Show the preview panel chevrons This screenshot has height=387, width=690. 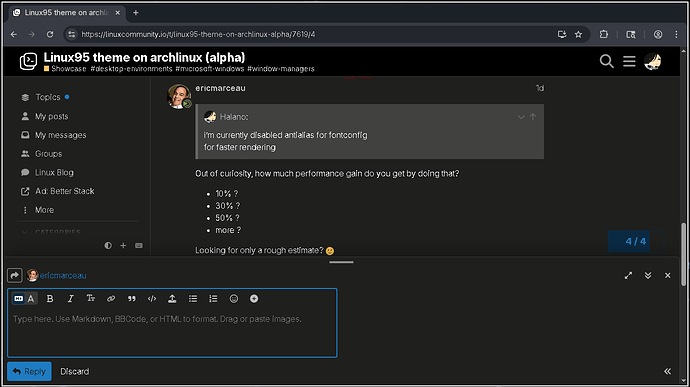[668, 371]
